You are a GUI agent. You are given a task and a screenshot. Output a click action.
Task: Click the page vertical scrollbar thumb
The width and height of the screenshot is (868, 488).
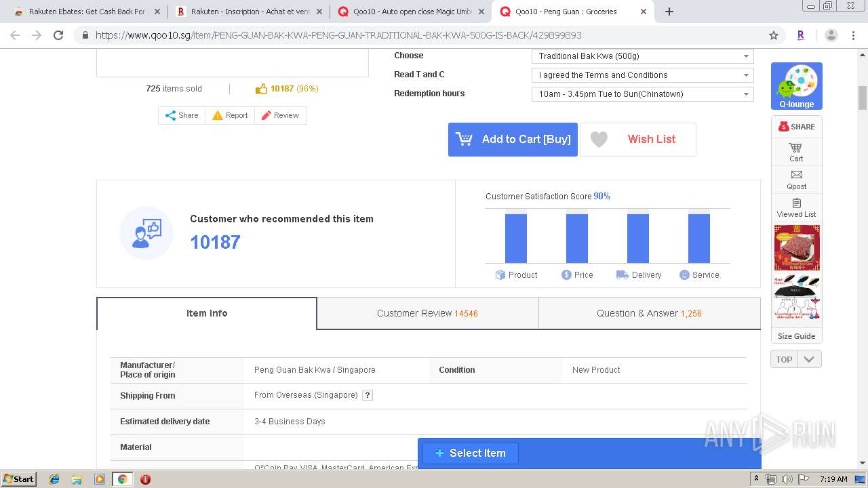pyautogui.click(x=863, y=98)
